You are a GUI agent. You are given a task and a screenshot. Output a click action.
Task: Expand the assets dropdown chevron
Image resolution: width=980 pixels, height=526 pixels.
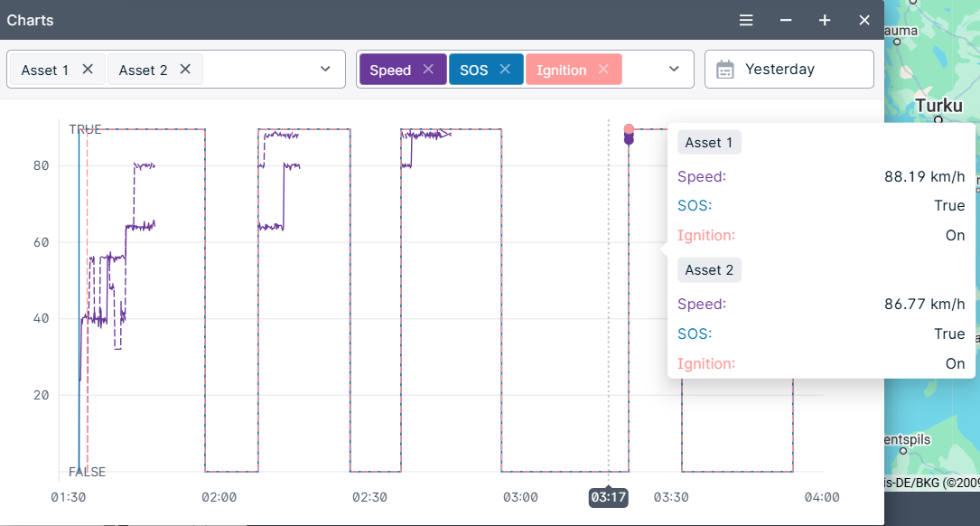325,69
